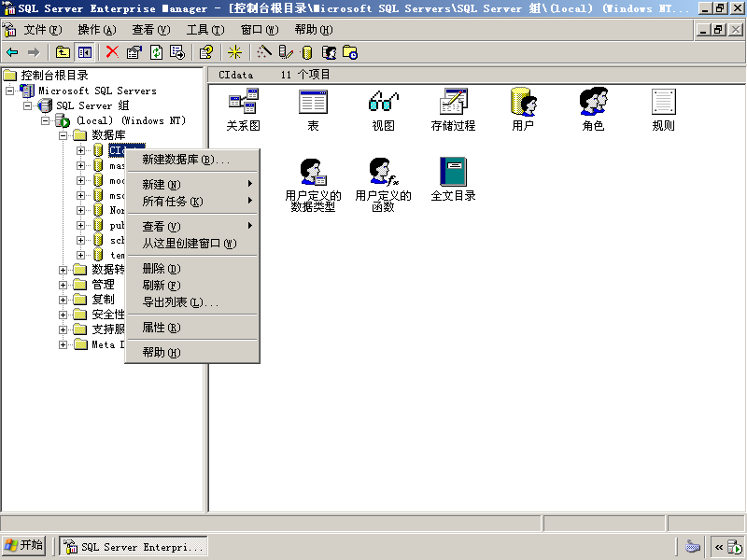Go up one level with folder icon
747x560 pixels.
click(63, 52)
